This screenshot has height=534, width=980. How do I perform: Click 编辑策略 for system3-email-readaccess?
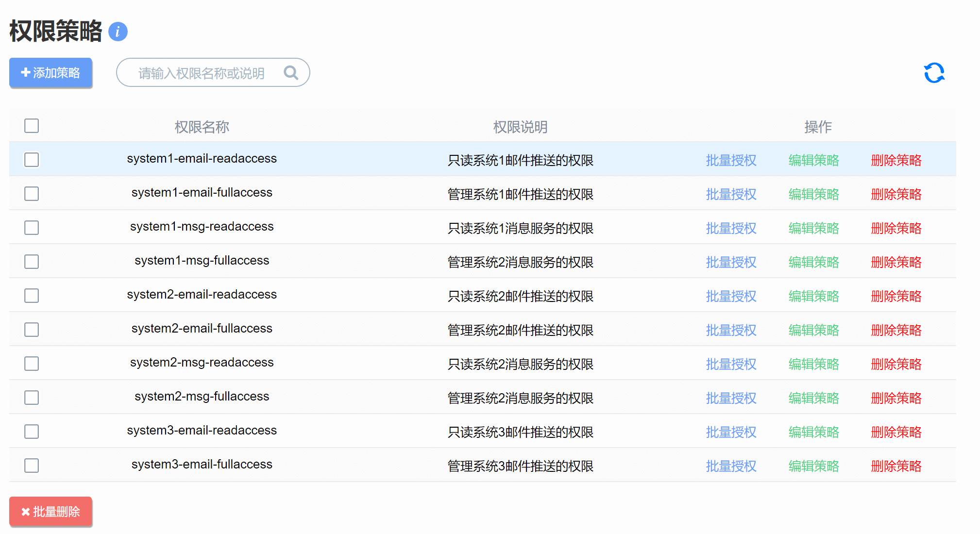pos(813,432)
